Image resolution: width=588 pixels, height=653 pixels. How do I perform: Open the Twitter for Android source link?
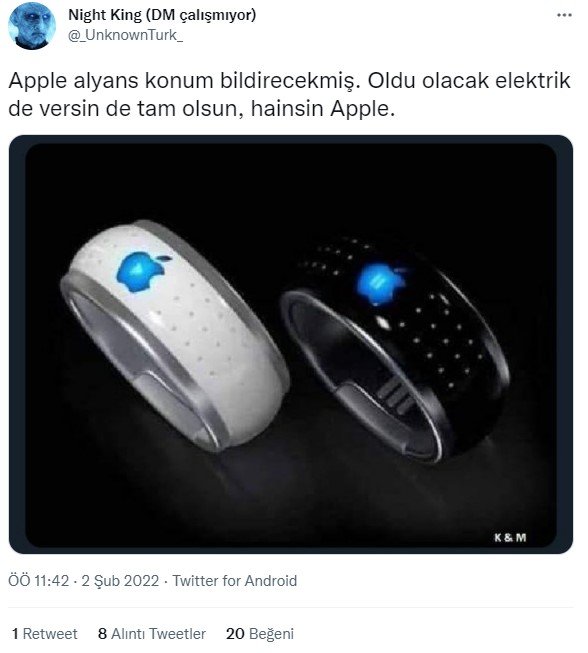click(x=235, y=581)
